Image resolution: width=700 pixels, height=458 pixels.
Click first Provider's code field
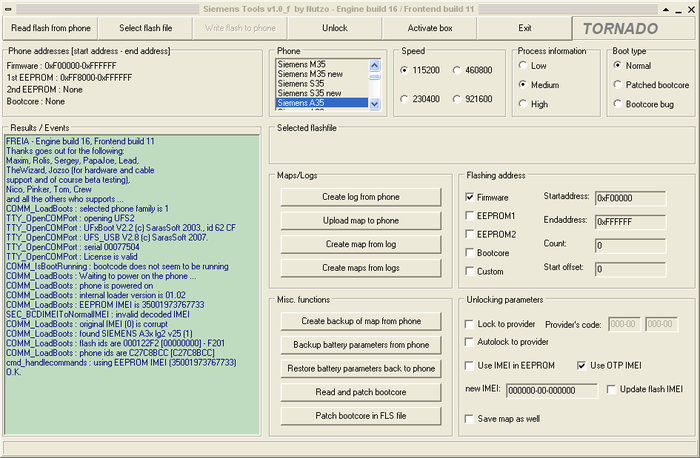click(x=624, y=324)
